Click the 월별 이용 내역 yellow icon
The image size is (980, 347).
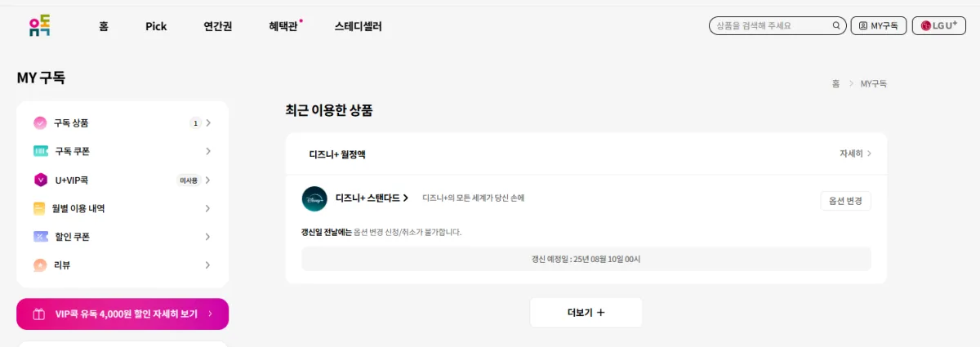point(40,208)
